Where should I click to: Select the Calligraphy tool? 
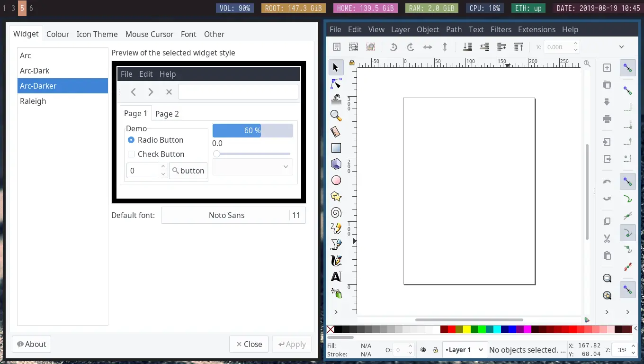click(x=336, y=261)
